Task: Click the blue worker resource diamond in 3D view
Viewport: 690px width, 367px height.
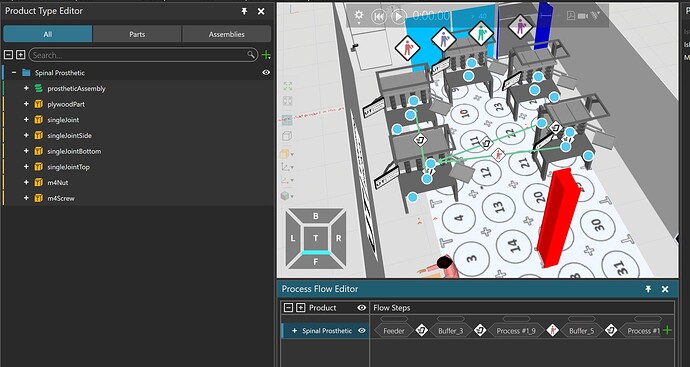Action: pyautogui.click(x=444, y=40)
